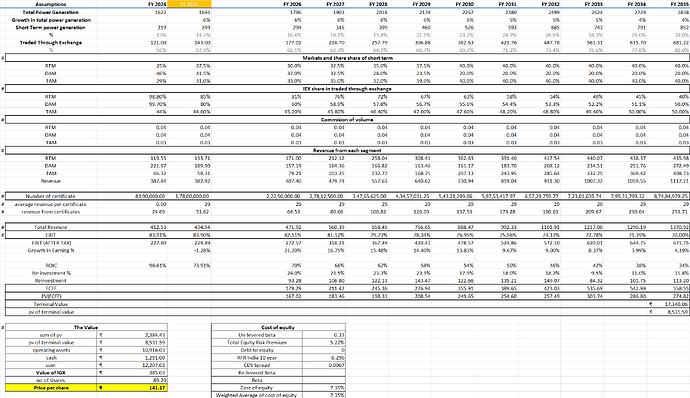Select the 'CDS Spread' label
Viewport: 690px width, 398px height.
[x=257, y=365]
